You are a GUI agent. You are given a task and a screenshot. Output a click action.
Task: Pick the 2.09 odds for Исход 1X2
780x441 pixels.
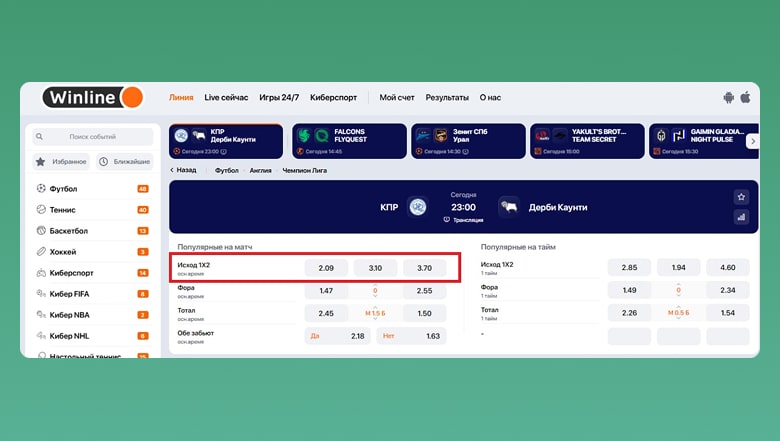pyautogui.click(x=326, y=268)
